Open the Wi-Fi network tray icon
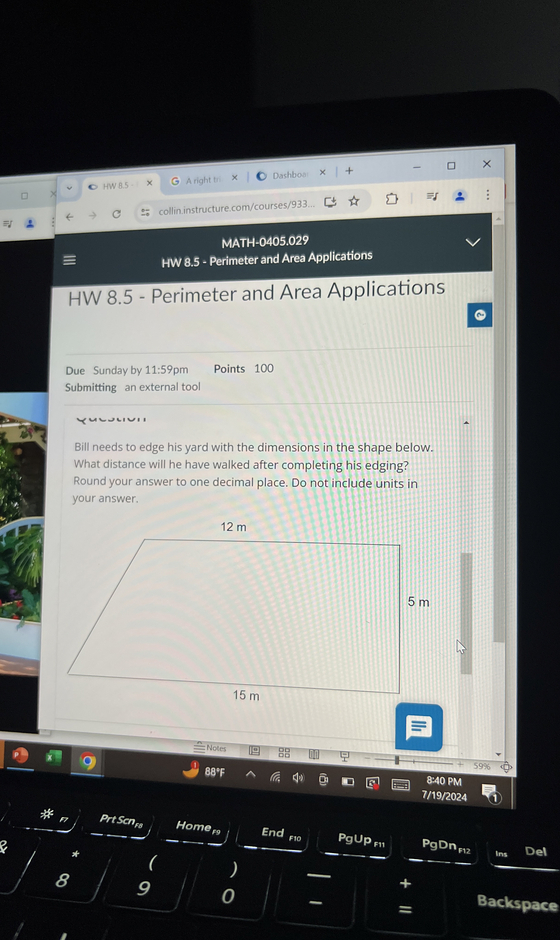 (x=275, y=777)
